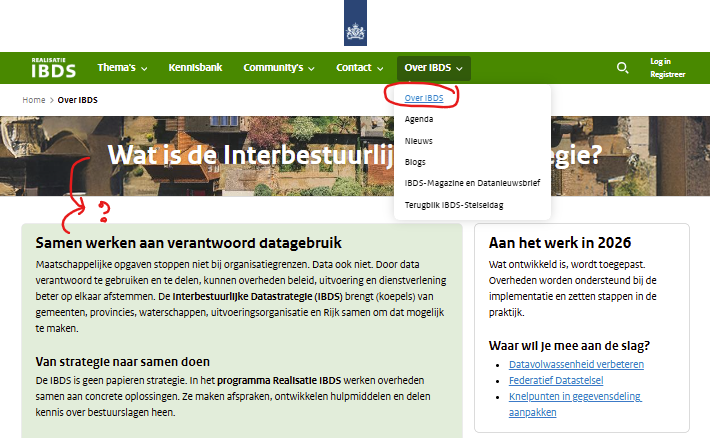
Task: Go to Home in the breadcrumb
Action: pyautogui.click(x=34, y=100)
